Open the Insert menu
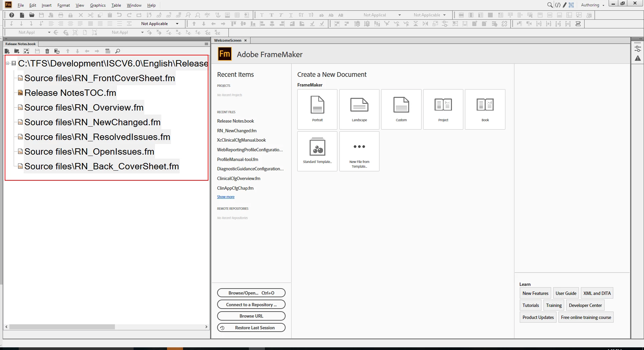The width and height of the screenshot is (644, 350). (46, 5)
